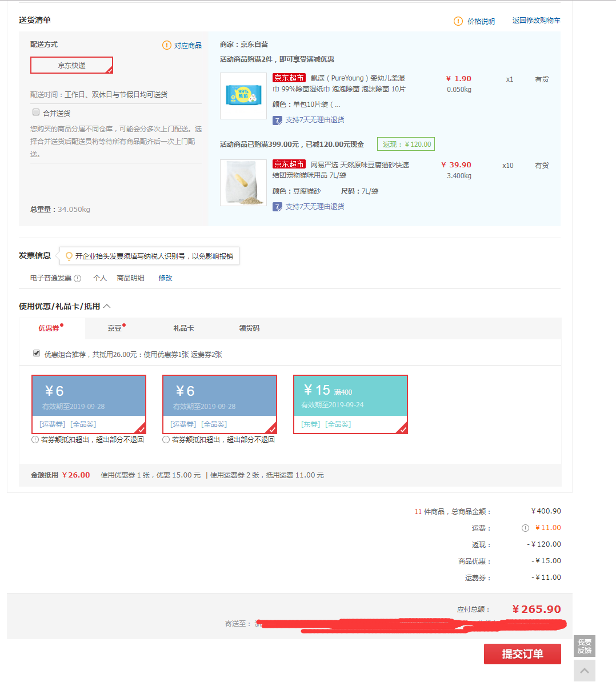Switch to the 京豆 tab
616x686 pixels.
(115, 328)
